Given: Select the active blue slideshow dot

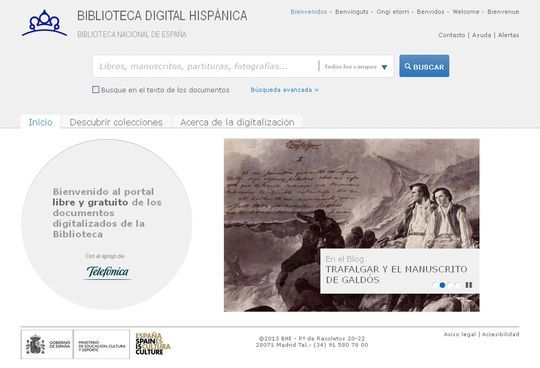Looking at the screenshot, I should [443, 285].
